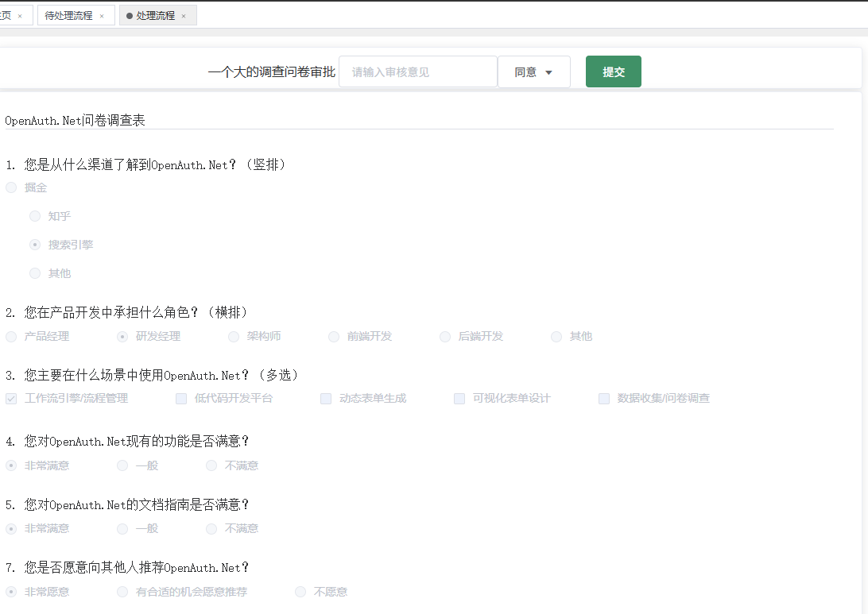Select 非常满意 for question 4
The width and height of the screenshot is (868, 614).
click(x=11, y=465)
